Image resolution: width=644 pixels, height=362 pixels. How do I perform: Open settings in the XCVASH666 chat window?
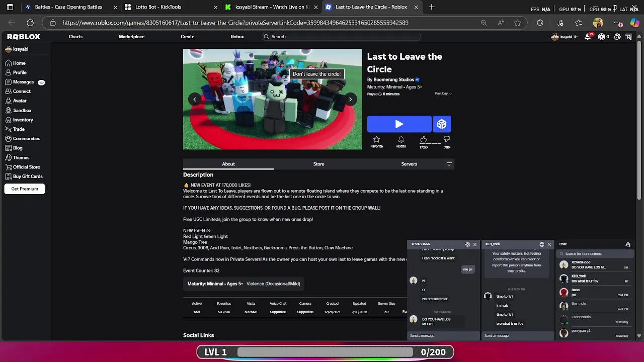point(468,244)
